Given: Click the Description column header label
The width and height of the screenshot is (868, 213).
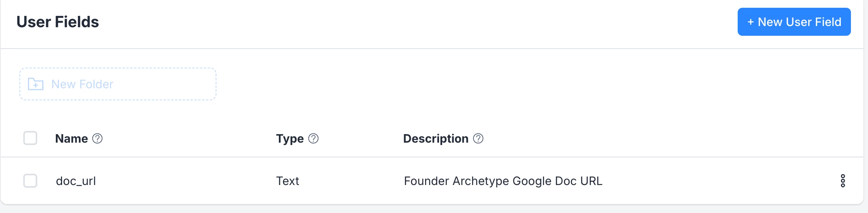Looking at the screenshot, I should 436,138.
